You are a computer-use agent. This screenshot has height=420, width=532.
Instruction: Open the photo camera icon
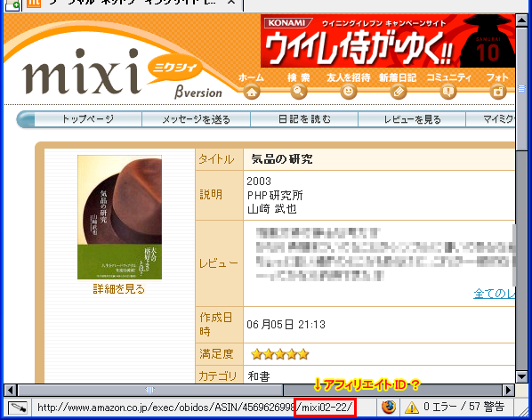[497, 92]
